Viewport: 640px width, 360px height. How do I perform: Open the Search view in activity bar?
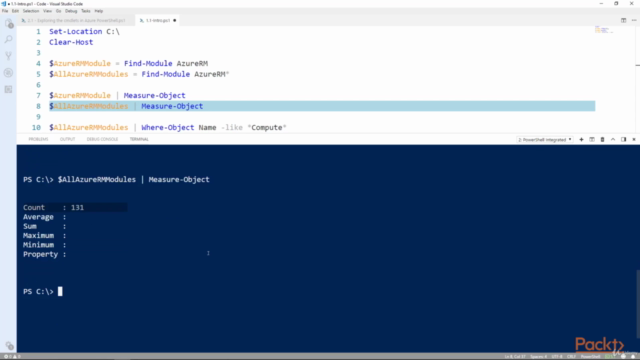9,40
